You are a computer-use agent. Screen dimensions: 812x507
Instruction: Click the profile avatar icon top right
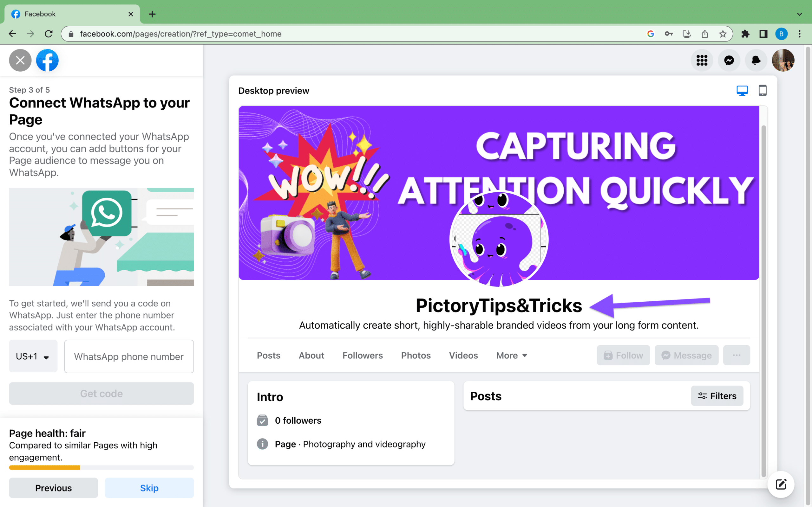(783, 60)
